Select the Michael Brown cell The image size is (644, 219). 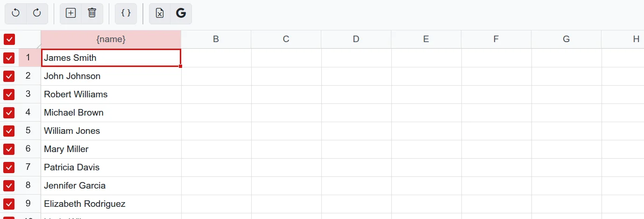point(111,113)
